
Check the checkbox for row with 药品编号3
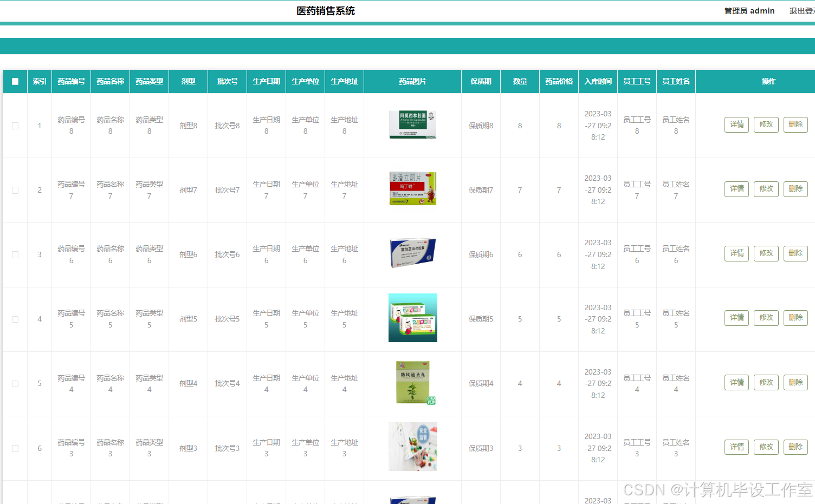15,448
